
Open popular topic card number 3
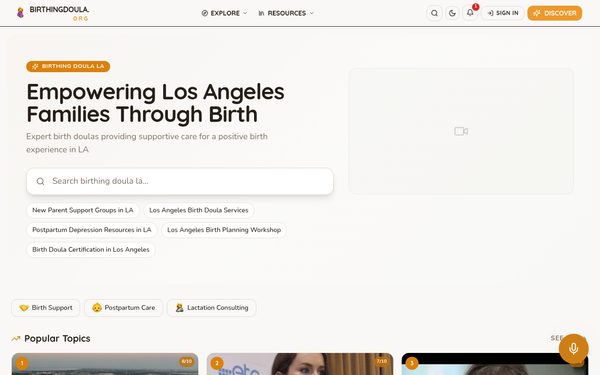[x=495, y=364]
